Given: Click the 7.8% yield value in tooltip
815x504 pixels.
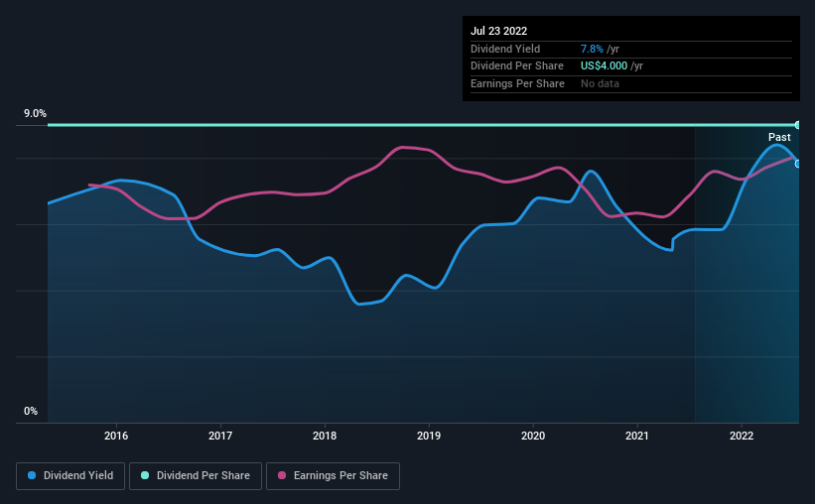Looking at the screenshot, I should tap(592, 49).
